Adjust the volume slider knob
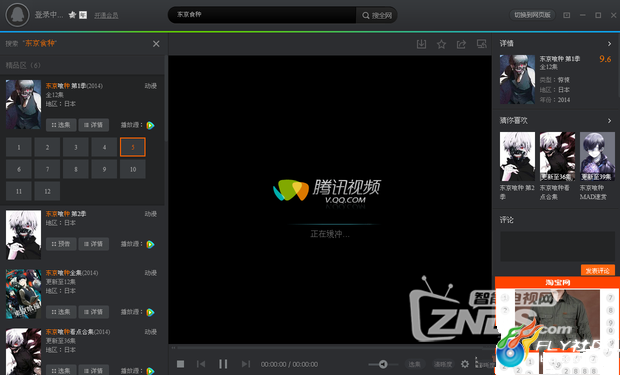The width and height of the screenshot is (620, 375). tap(383, 364)
